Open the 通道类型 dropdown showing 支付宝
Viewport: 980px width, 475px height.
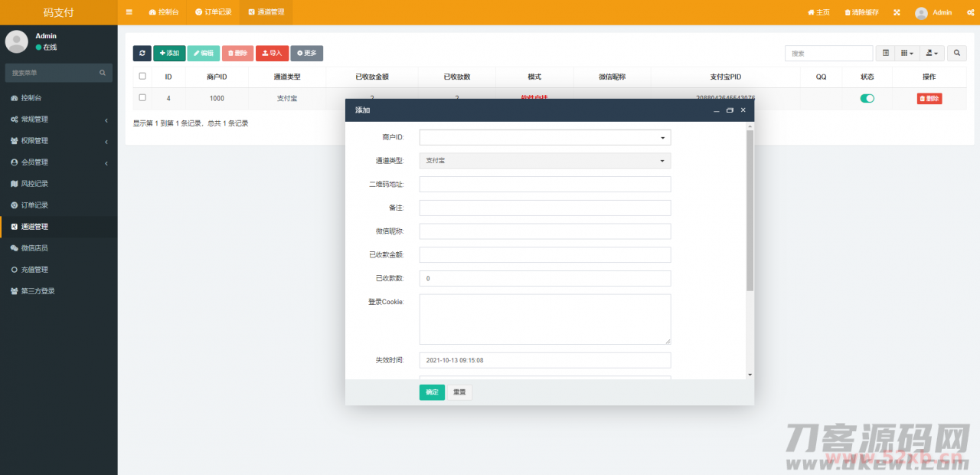544,161
